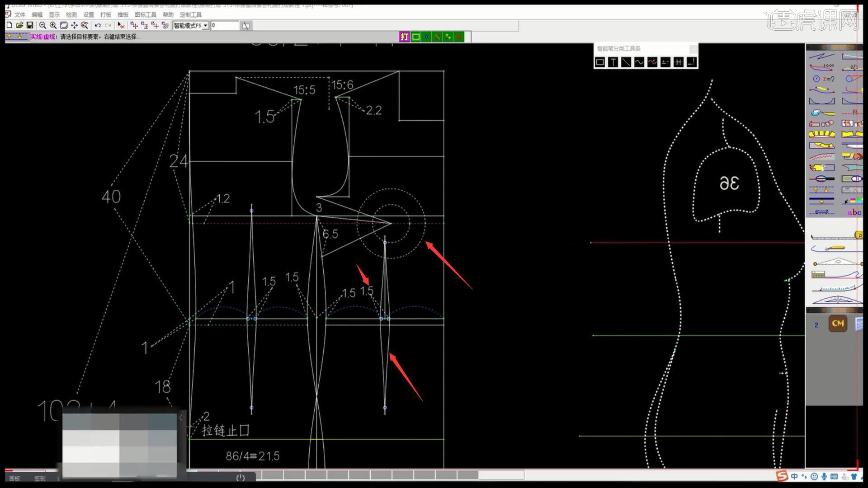Toggle the green rectangle snap button

click(415, 37)
